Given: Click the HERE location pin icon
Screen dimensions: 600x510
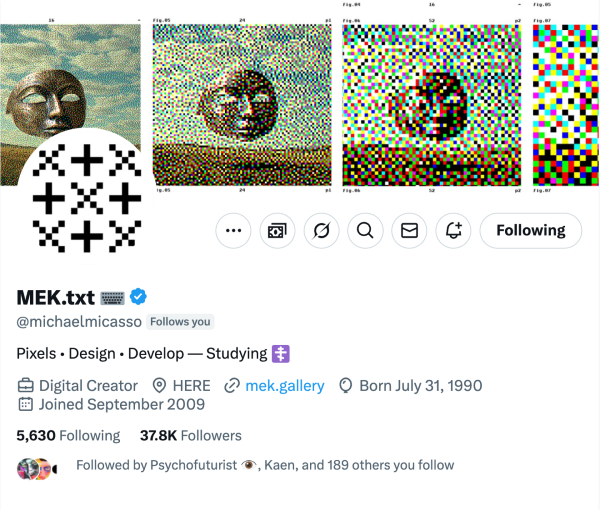Looking at the screenshot, I should click(x=159, y=385).
